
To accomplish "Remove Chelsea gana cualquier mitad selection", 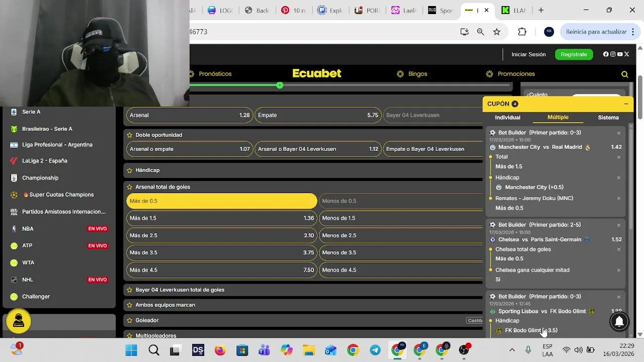I will click(619, 270).
